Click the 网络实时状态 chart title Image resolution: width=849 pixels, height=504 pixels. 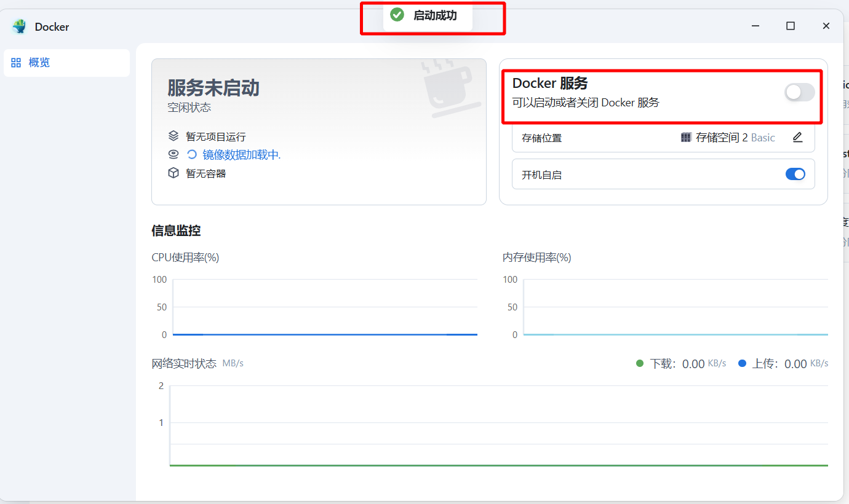[184, 363]
